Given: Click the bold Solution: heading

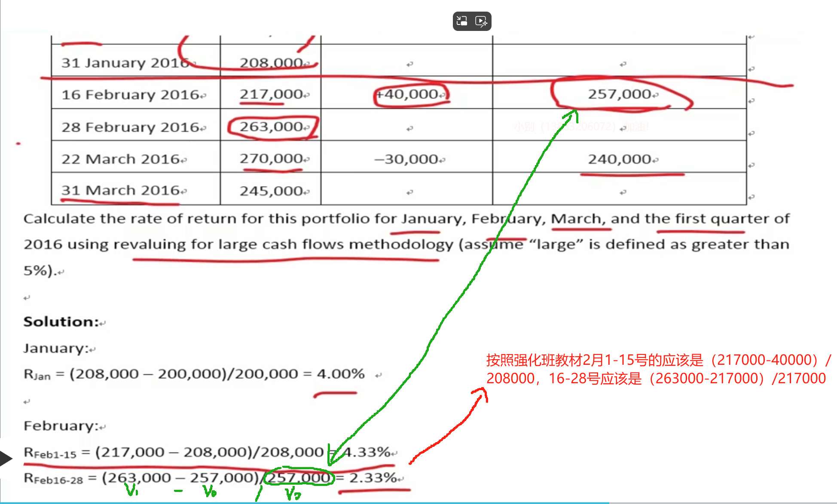Looking at the screenshot, I should 61,322.
